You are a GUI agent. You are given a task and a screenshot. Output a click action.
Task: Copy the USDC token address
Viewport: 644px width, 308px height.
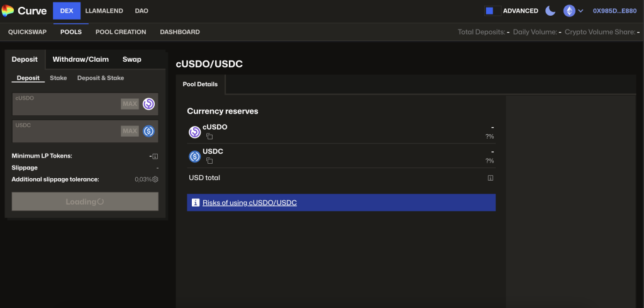click(x=210, y=161)
